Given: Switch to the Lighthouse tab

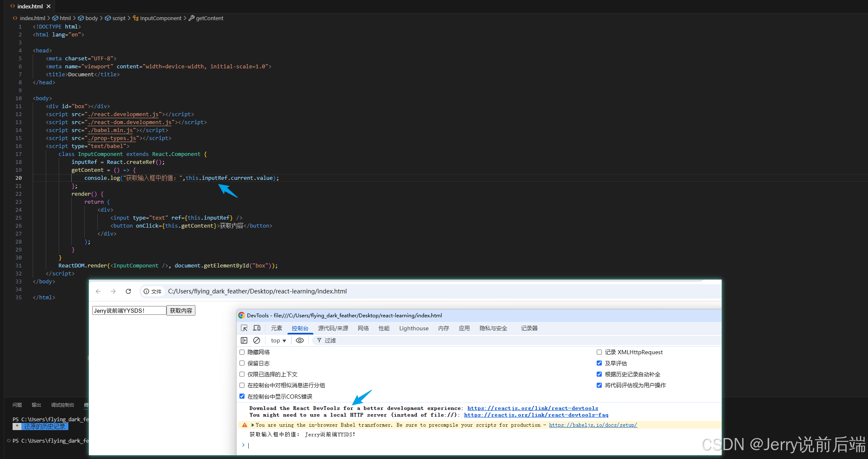Looking at the screenshot, I should coord(413,328).
